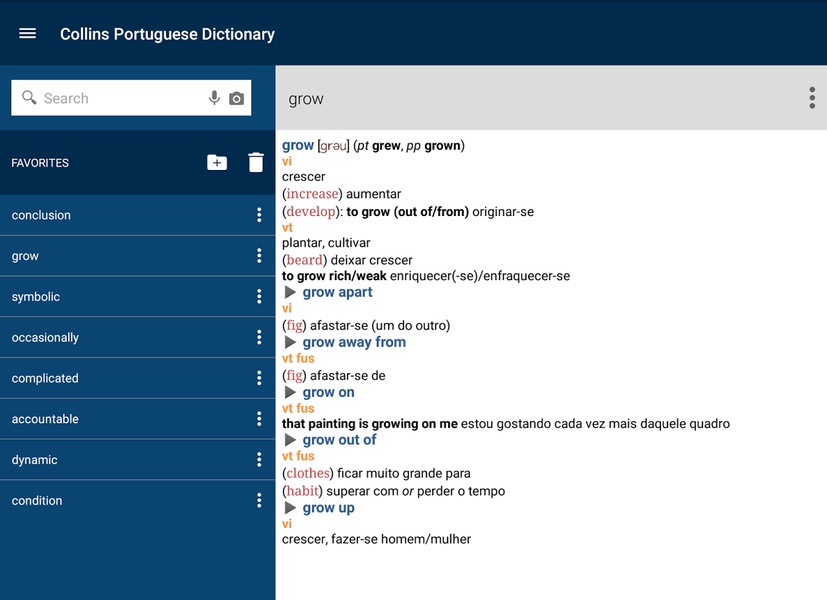Click the word aumentar

coord(373,194)
